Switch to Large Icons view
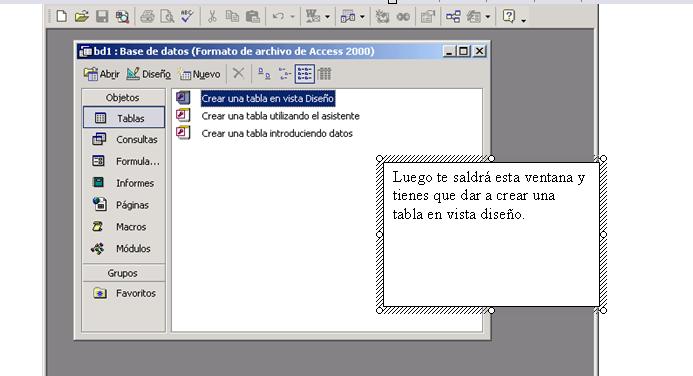 (x=264, y=73)
